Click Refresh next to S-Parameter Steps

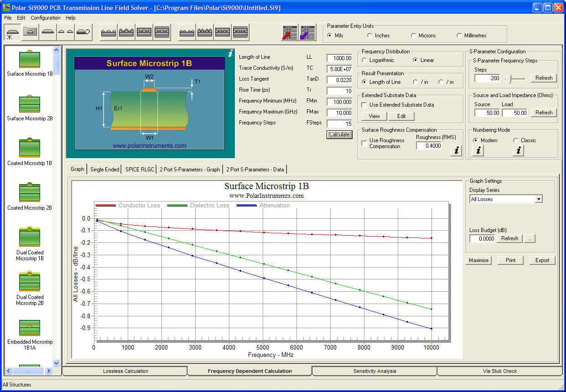coord(544,78)
